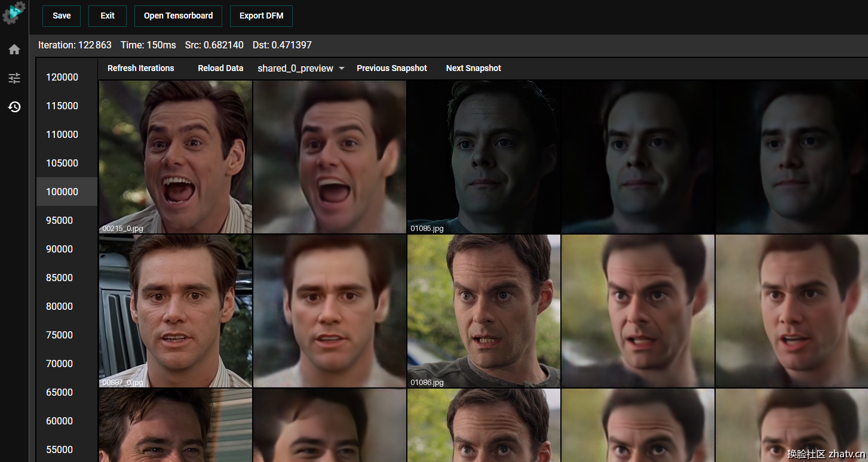Save the current model
The image size is (868, 462).
(x=62, y=16)
